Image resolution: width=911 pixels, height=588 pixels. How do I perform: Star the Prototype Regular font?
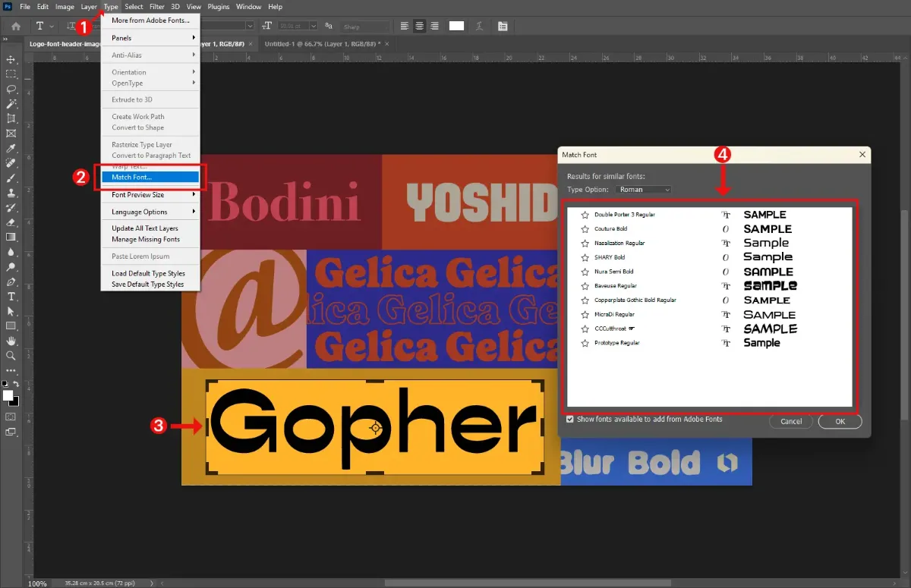pyautogui.click(x=585, y=344)
